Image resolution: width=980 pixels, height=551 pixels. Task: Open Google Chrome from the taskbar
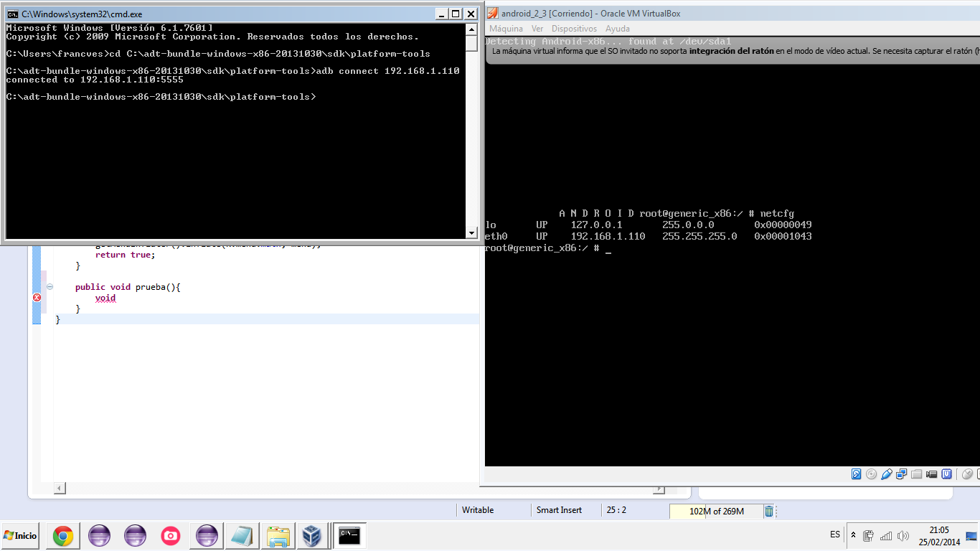pos(62,536)
